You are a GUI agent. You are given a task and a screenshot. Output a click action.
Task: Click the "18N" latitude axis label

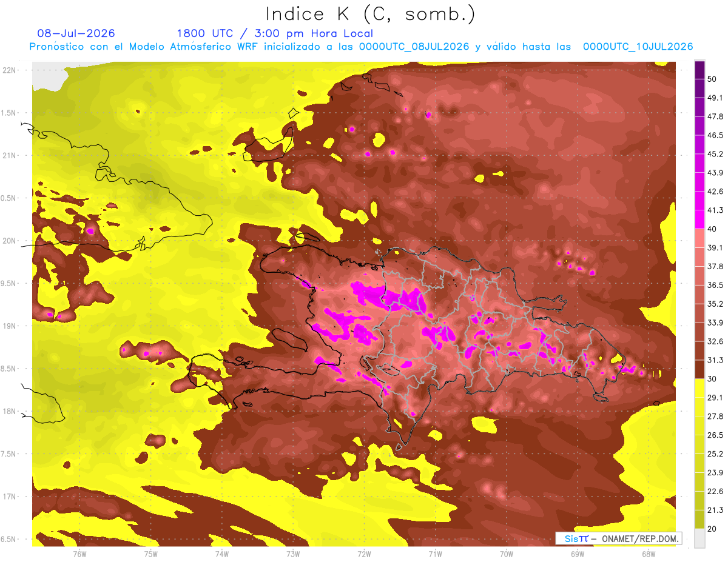point(9,412)
